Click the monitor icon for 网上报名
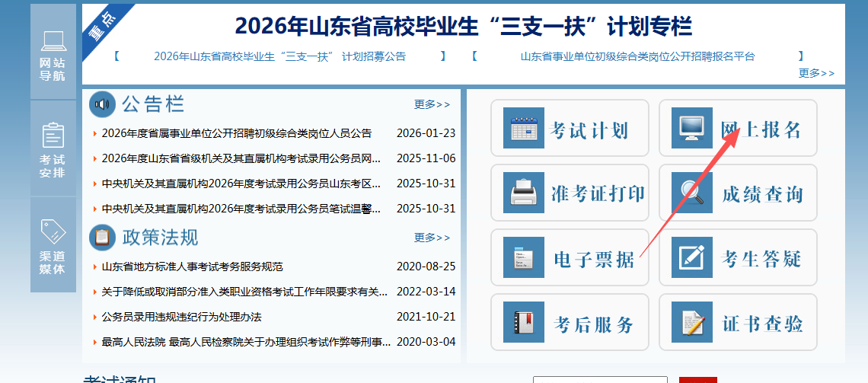868x383 pixels. 691,129
